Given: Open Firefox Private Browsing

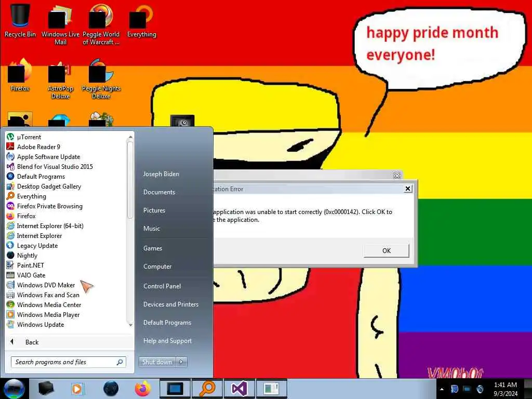Looking at the screenshot, I should [x=66, y=206].
